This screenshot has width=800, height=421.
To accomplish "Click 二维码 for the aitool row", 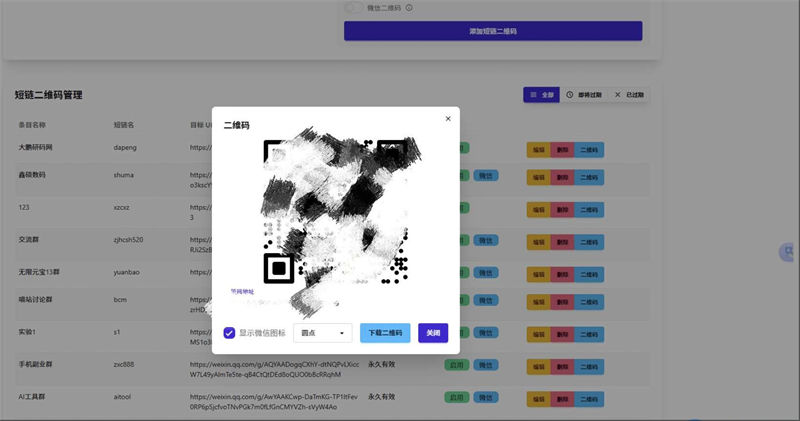I will click(x=589, y=399).
